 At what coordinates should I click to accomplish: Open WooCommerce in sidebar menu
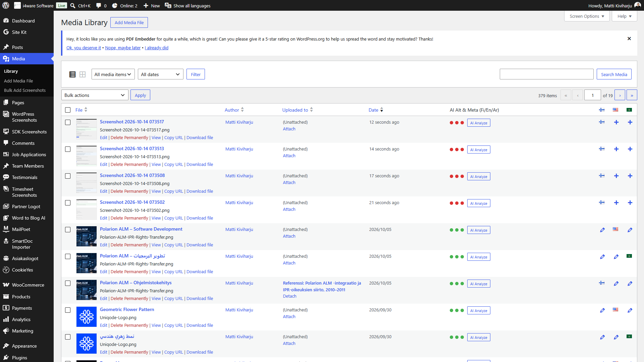click(27, 285)
